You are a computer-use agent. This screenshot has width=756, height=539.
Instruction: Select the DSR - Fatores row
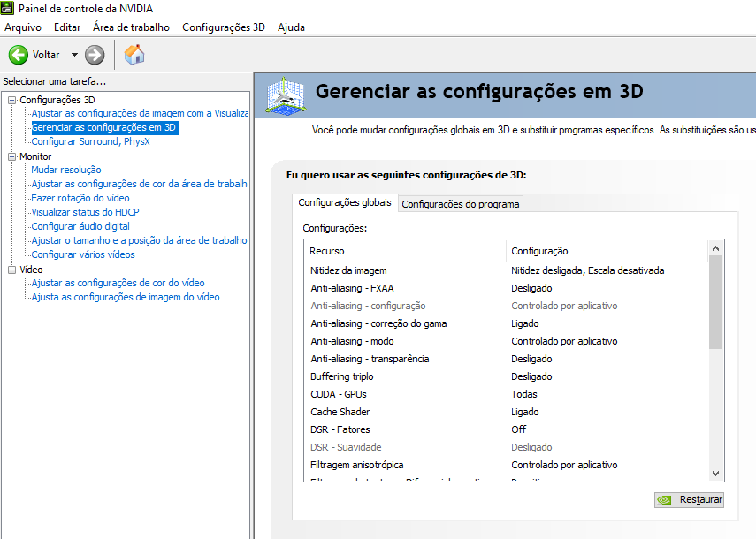[507, 429]
